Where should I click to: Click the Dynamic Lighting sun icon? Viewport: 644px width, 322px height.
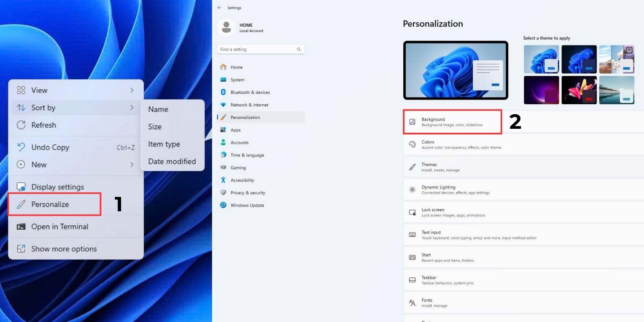412,190
